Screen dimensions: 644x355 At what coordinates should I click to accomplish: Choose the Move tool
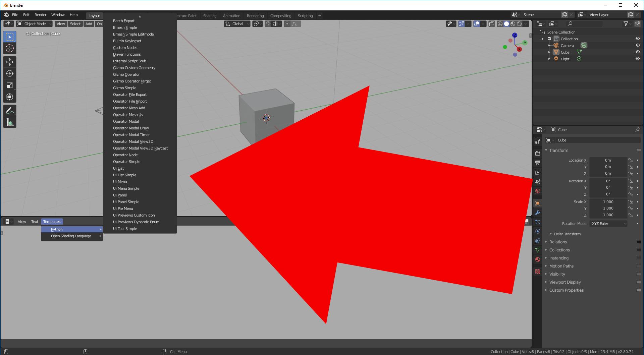10,62
